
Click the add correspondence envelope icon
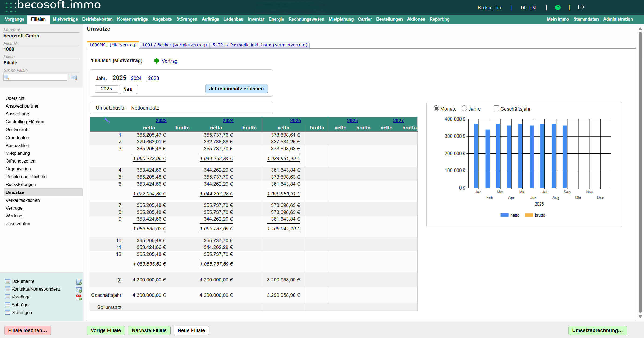(79, 290)
